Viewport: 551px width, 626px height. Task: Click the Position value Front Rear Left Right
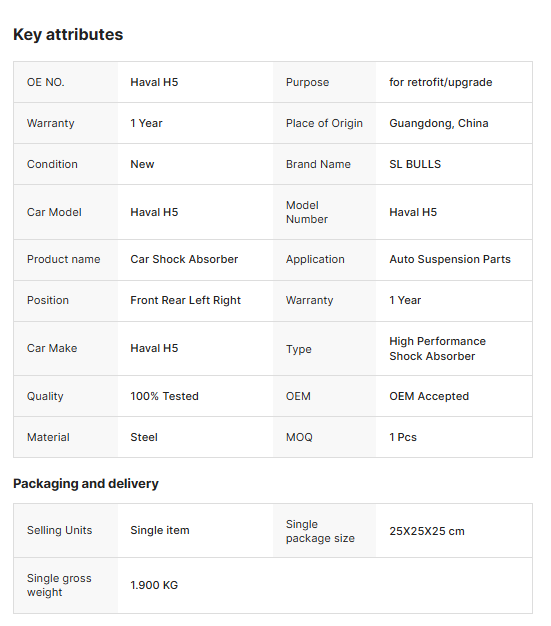[185, 300]
